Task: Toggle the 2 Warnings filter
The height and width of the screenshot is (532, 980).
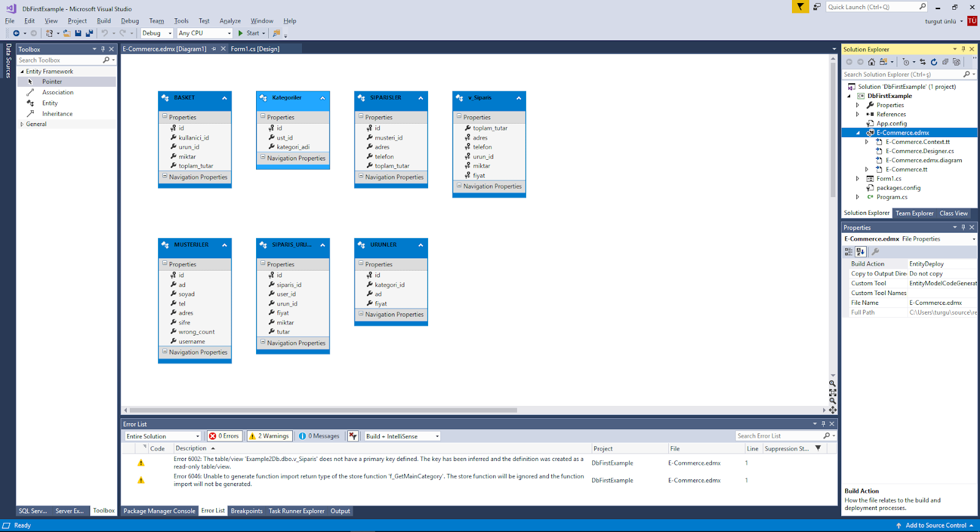Action: pyautogui.click(x=269, y=436)
